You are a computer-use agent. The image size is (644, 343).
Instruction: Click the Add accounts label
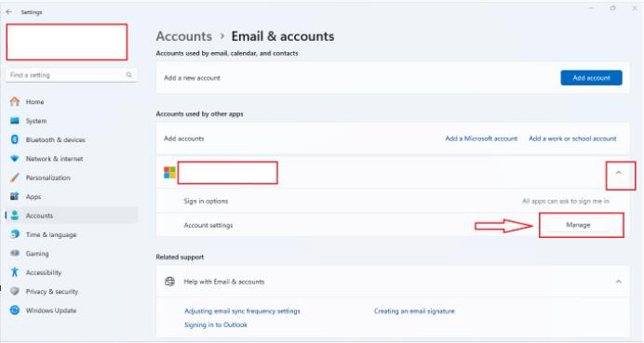click(184, 139)
